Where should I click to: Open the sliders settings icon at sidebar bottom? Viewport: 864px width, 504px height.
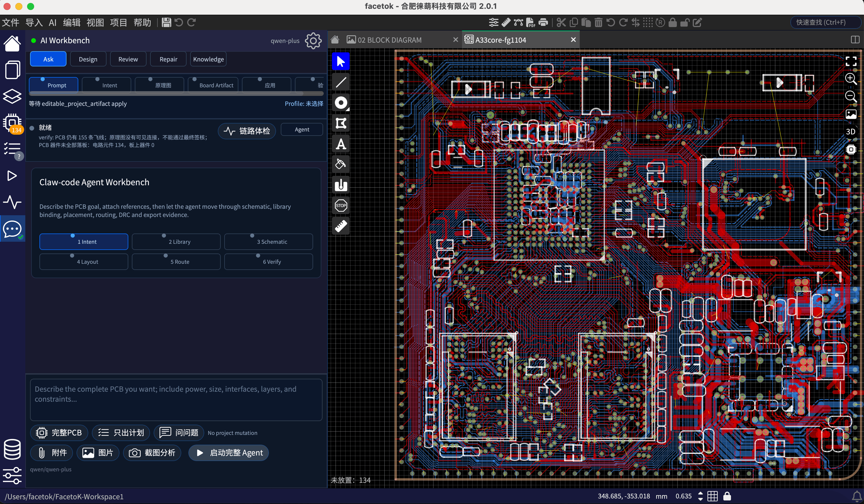[x=12, y=475]
